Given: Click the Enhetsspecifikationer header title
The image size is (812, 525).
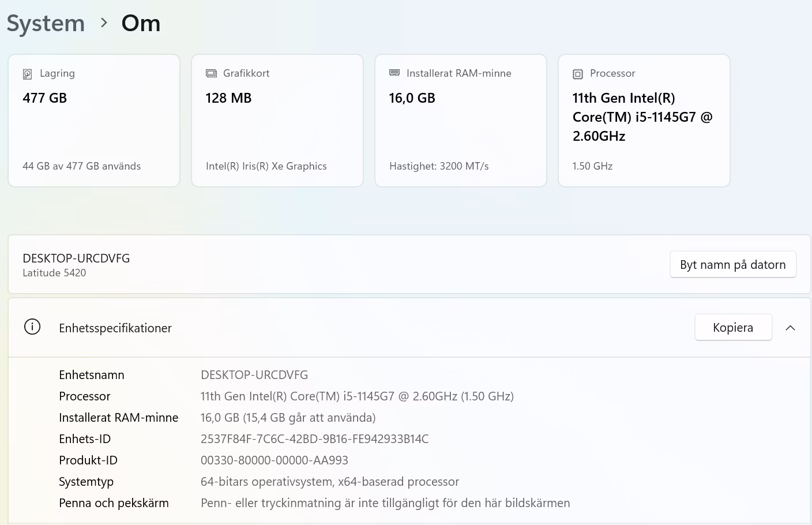Looking at the screenshot, I should tap(115, 328).
